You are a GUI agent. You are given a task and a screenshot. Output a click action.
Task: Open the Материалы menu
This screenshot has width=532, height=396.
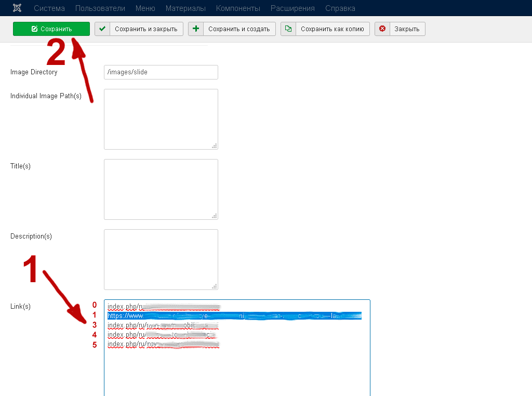(x=185, y=8)
